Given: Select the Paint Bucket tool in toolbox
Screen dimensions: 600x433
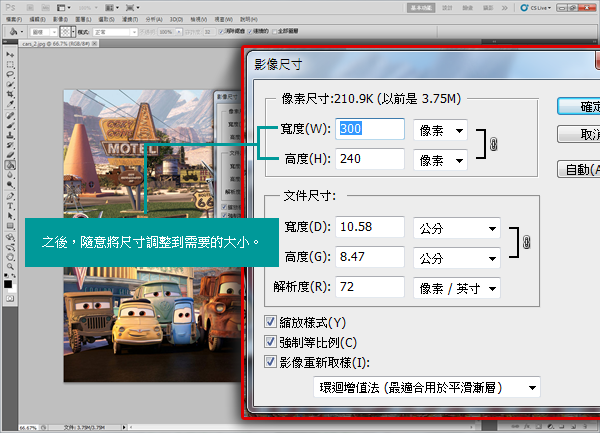Looking at the screenshot, I should click(10, 165).
